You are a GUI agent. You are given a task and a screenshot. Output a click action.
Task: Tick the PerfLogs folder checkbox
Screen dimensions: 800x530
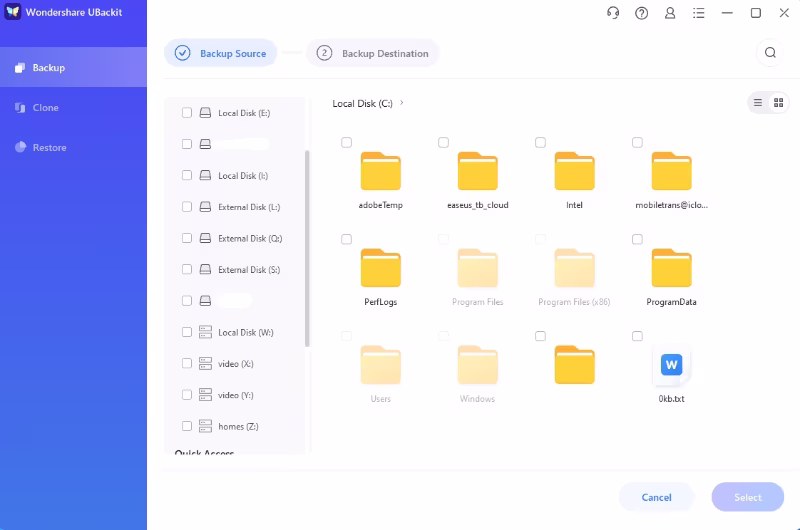(346, 239)
